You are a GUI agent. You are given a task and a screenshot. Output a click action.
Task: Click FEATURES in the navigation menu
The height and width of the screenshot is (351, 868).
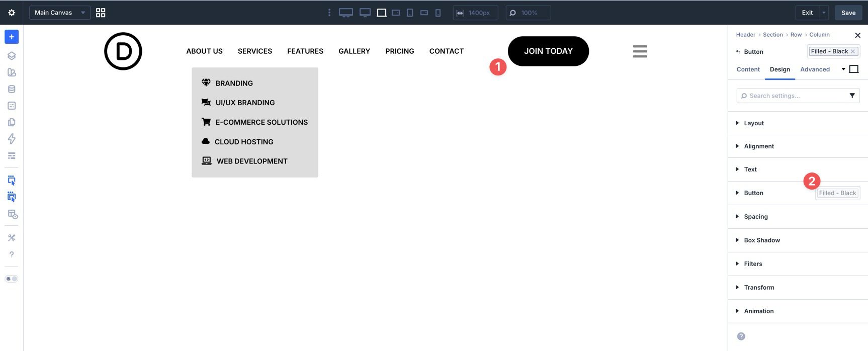point(305,51)
